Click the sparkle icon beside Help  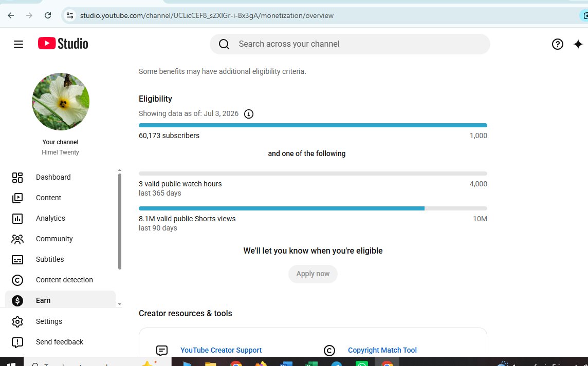578,44
